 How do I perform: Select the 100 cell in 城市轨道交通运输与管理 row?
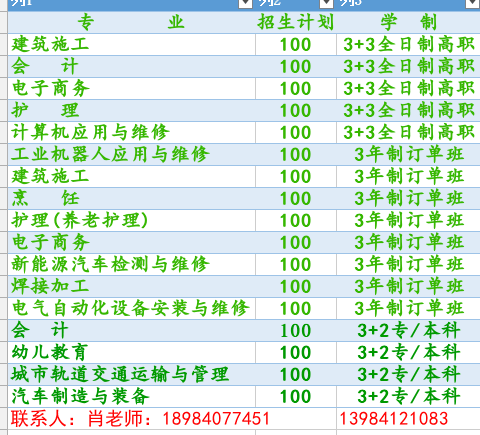coord(296,374)
